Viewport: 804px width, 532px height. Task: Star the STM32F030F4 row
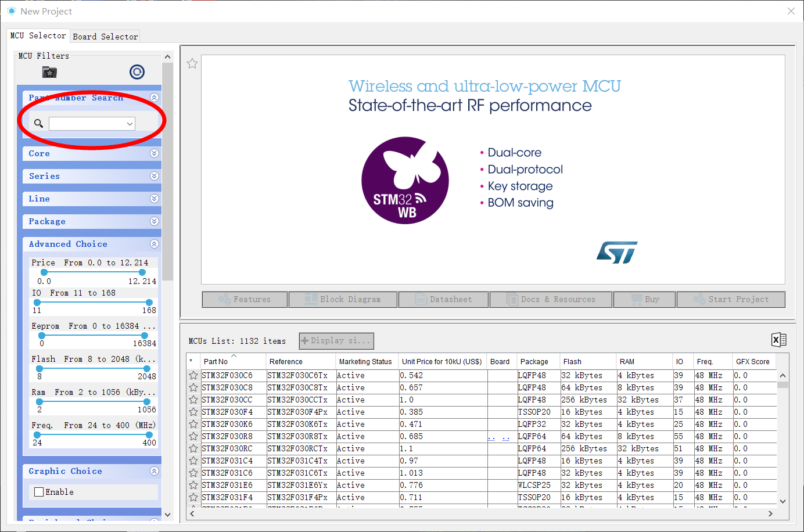tap(193, 412)
